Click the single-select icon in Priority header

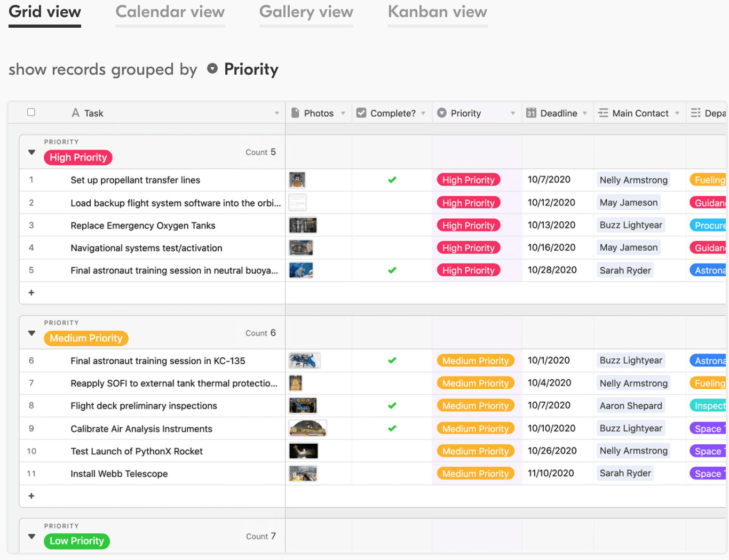click(442, 113)
